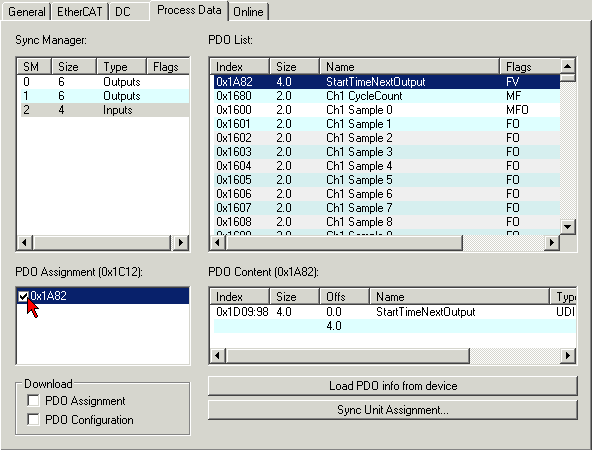Select PDO 0x1680 Ch1 CycleCount row
The width and height of the screenshot is (592, 450).
pos(387,96)
